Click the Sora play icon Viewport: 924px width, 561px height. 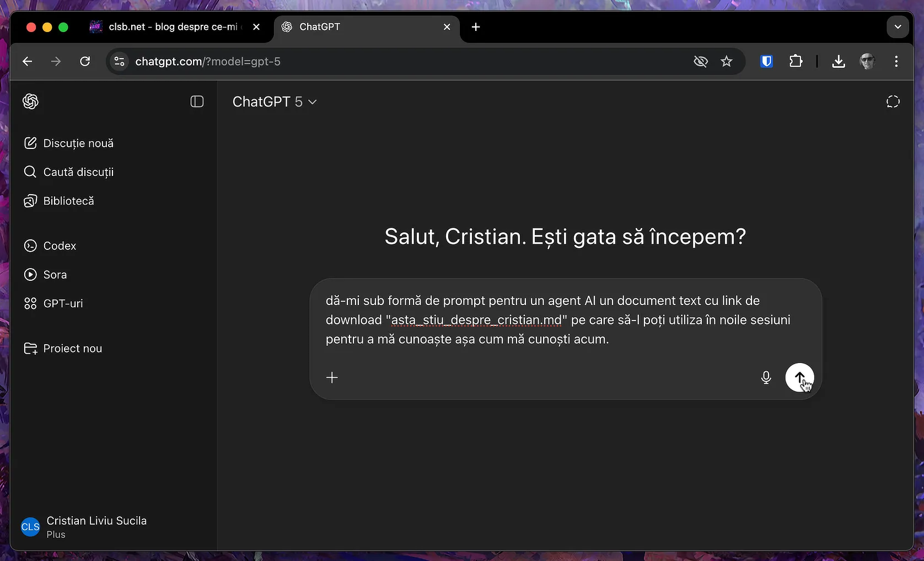(30, 275)
